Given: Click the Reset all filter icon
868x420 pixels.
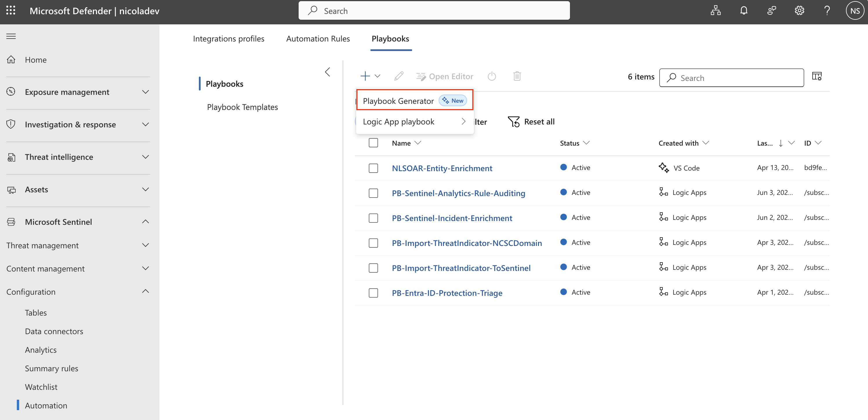Looking at the screenshot, I should 513,122.
